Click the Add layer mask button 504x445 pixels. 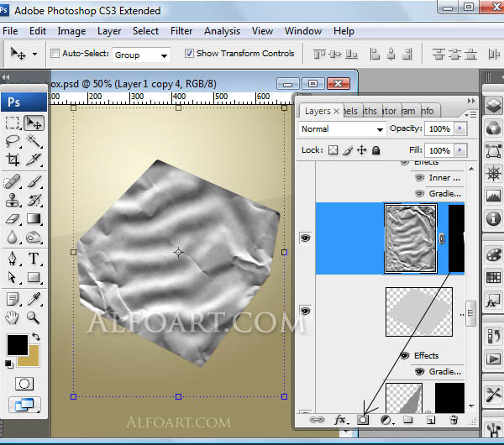click(x=363, y=420)
